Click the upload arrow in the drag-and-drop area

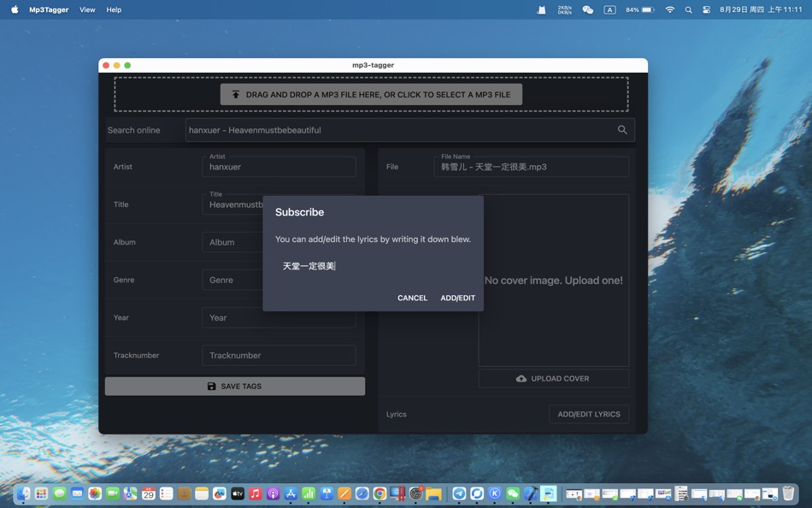[x=236, y=94]
